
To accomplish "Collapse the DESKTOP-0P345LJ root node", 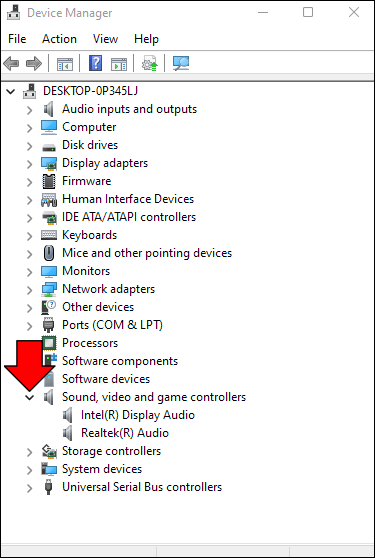I will [11, 91].
